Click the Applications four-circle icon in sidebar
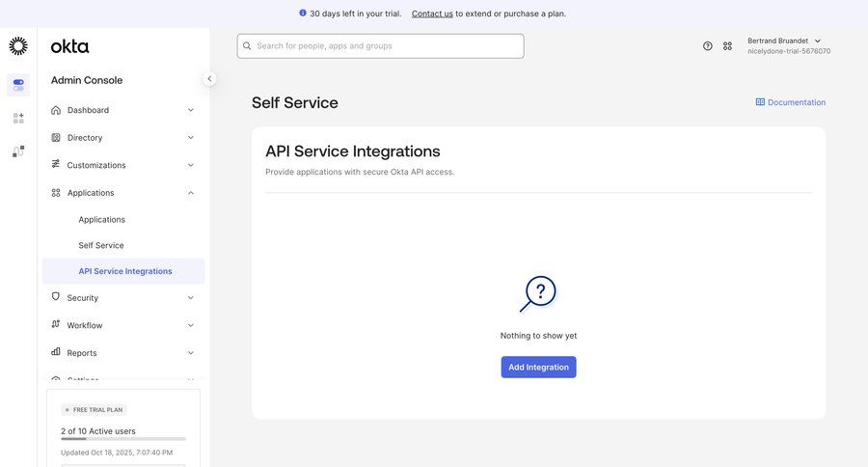The height and width of the screenshot is (467, 868). [x=56, y=193]
